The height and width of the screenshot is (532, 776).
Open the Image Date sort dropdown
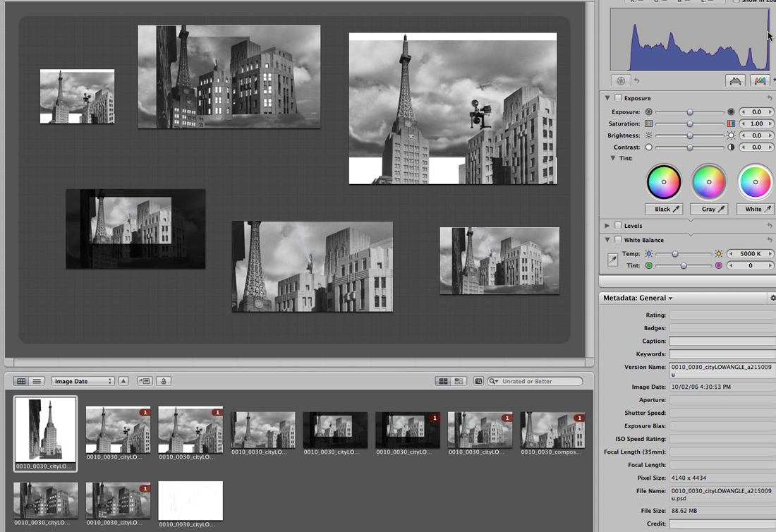click(83, 381)
